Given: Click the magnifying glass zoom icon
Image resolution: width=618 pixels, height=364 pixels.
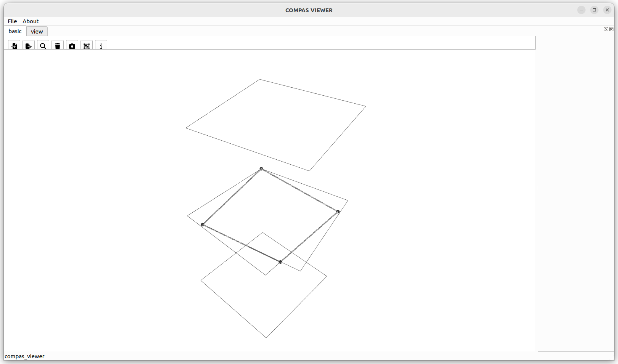Looking at the screenshot, I should [x=43, y=46].
